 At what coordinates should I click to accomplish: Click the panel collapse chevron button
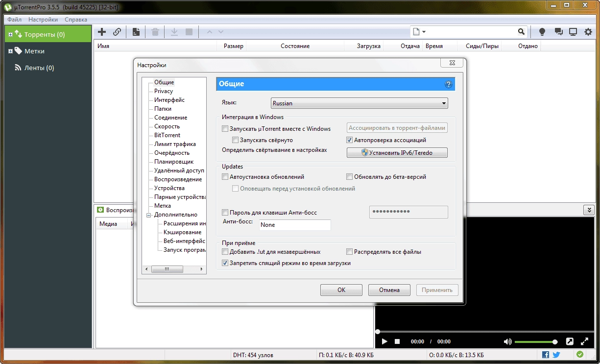click(588, 210)
